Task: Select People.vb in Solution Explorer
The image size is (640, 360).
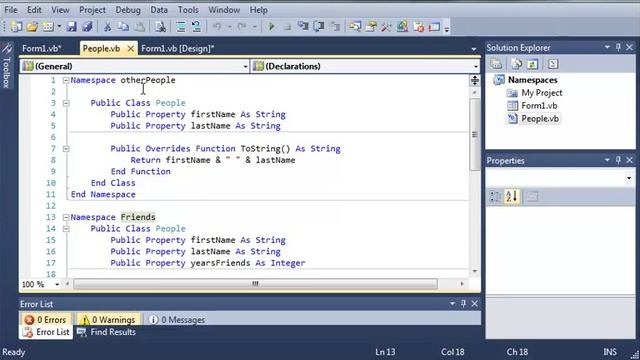Action: (x=540, y=119)
